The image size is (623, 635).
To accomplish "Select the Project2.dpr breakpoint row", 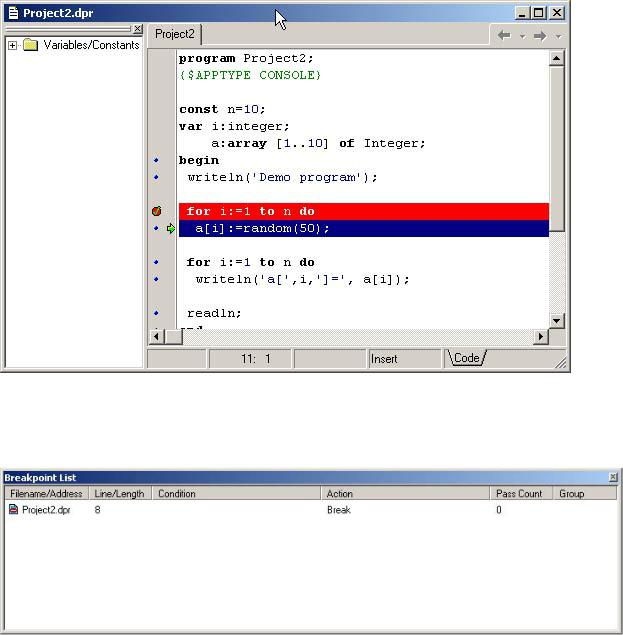I will (311, 510).
